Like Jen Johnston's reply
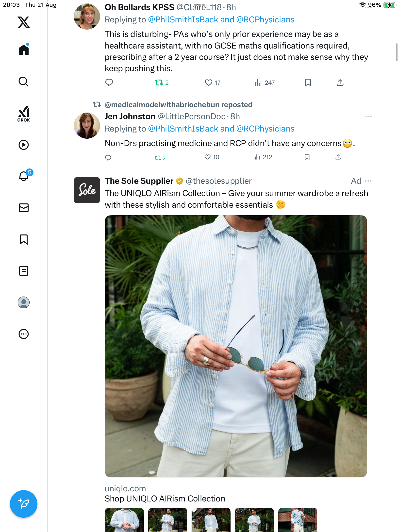Viewport: 399px width, 532px height. pos(208,157)
